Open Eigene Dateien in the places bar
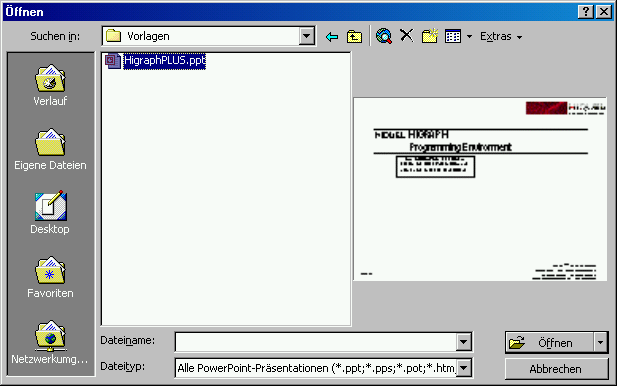 click(x=50, y=150)
